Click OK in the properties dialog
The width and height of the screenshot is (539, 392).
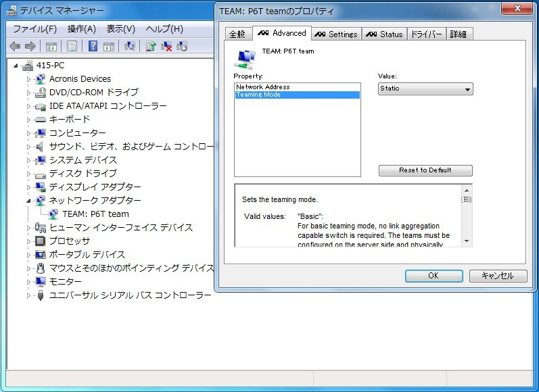pyautogui.click(x=433, y=276)
